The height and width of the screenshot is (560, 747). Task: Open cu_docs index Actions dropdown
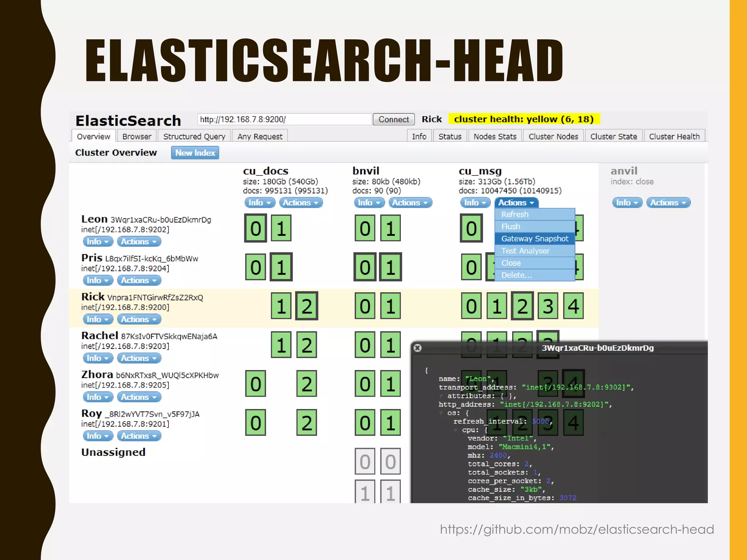(x=301, y=203)
